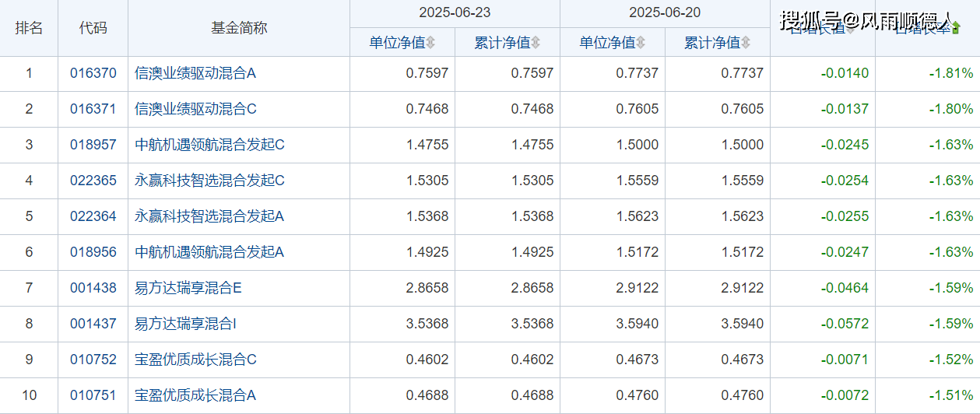This screenshot has height=414, width=980.
Task: Open fund code 022365 link
Action: click(x=93, y=181)
